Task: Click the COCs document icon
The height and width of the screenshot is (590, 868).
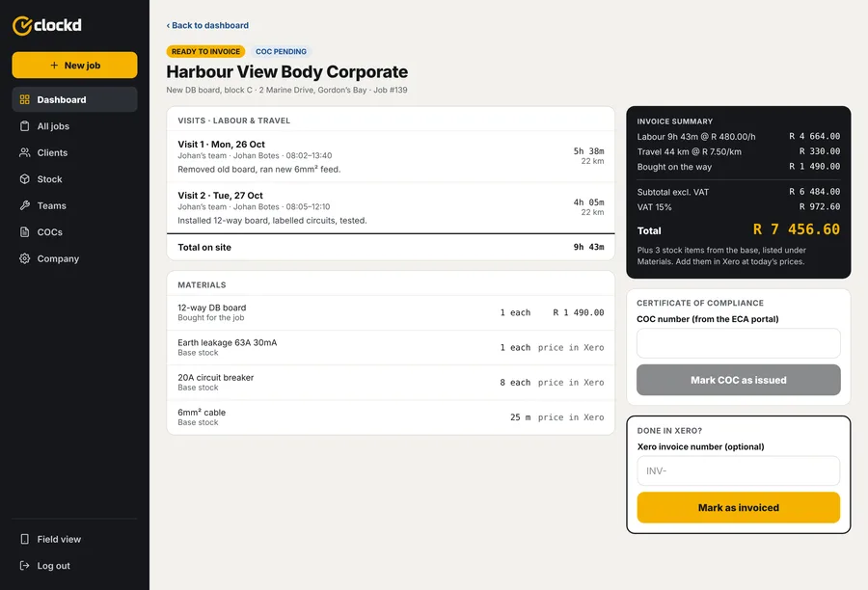Action: point(24,232)
